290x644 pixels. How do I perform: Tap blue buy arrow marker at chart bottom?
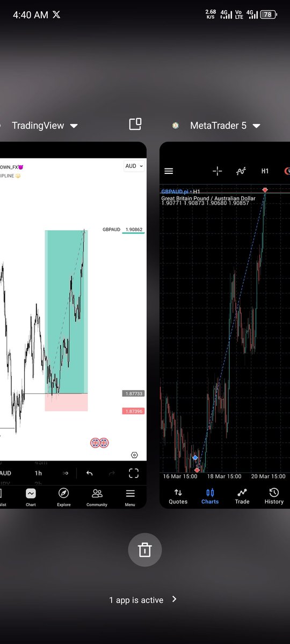coord(195,458)
